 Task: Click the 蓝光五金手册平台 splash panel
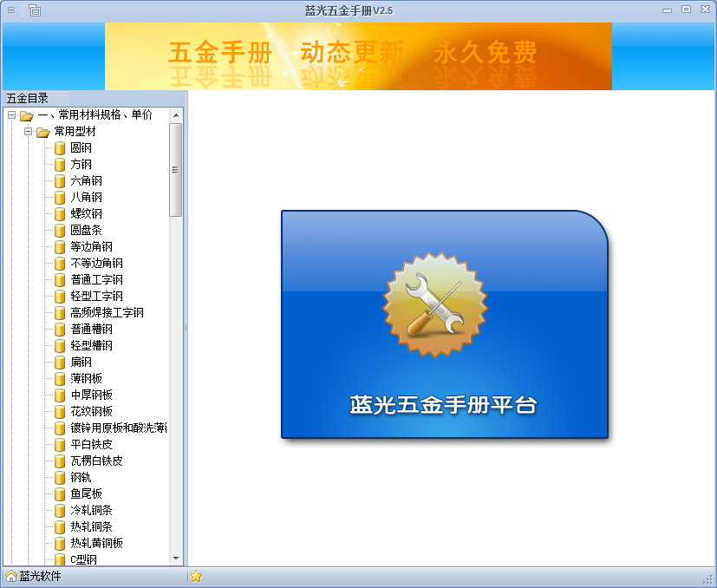445,324
